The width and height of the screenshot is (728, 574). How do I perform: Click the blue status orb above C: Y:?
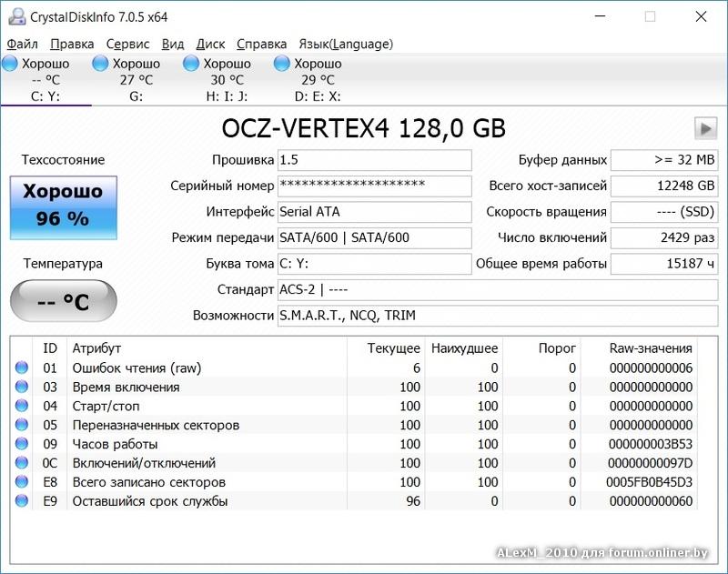10,63
